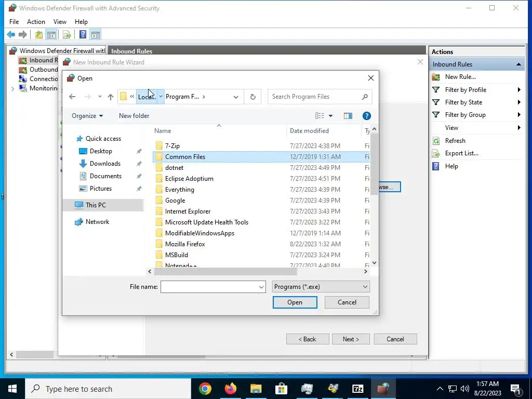Expand the Monitoring tree node
The width and height of the screenshot is (532, 399).
point(12,89)
